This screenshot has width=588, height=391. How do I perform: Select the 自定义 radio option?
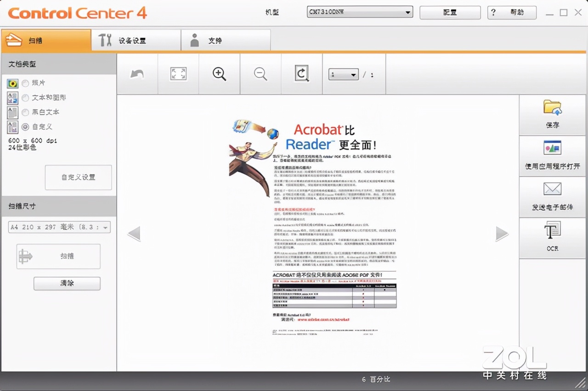[x=25, y=127]
